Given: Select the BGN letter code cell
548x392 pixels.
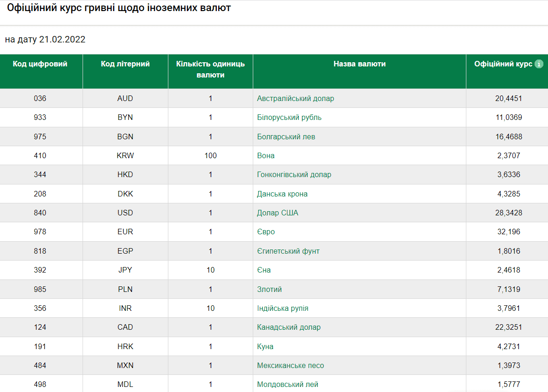Looking at the screenshot, I should pyautogui.click(x=125, y=137).
